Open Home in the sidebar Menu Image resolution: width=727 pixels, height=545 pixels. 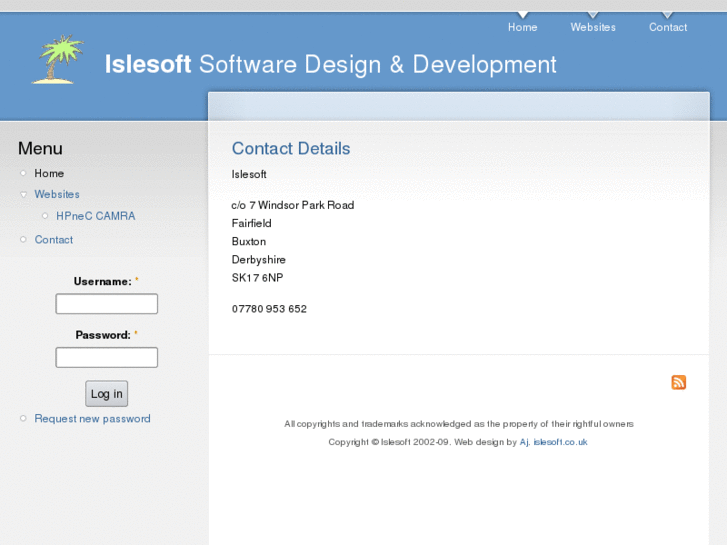pyautogui.click(x=49, y=173)
